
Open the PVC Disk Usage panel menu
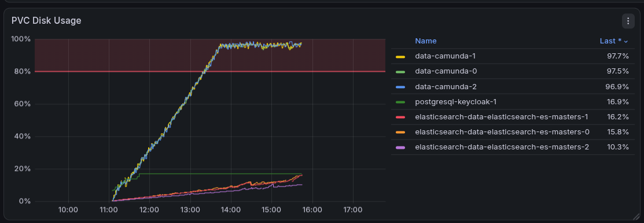[x=628, y=21]
